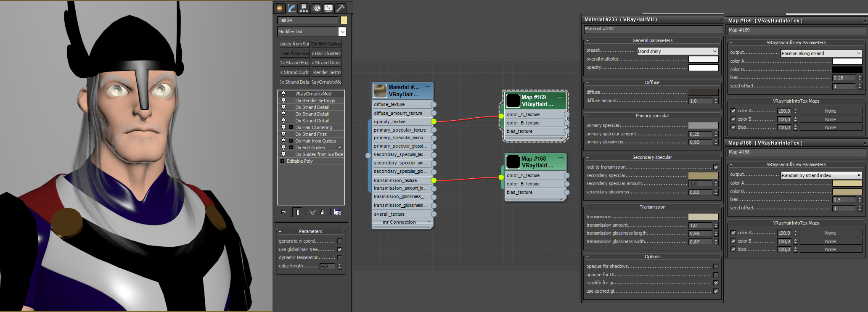Switch to the Hierarchy panel icon

304,8
